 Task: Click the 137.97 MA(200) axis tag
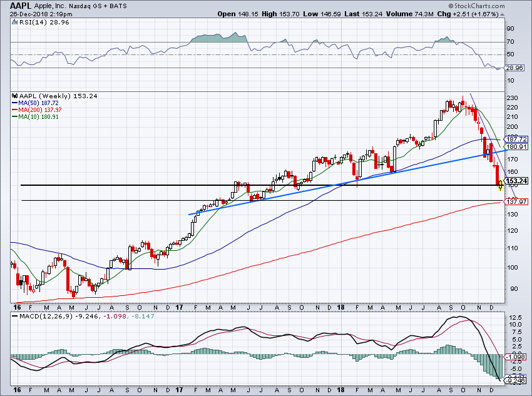[x=516, y=201]
